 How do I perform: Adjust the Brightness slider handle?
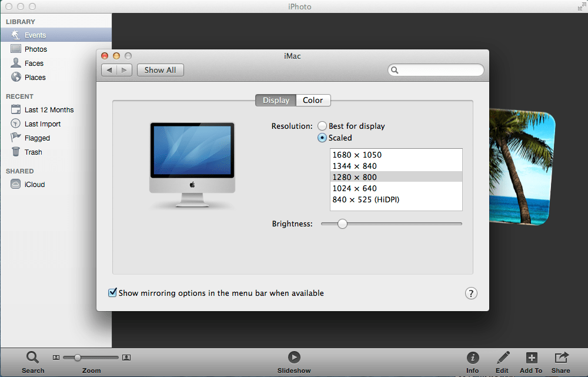pyautogui.click(x=343, y=223)
